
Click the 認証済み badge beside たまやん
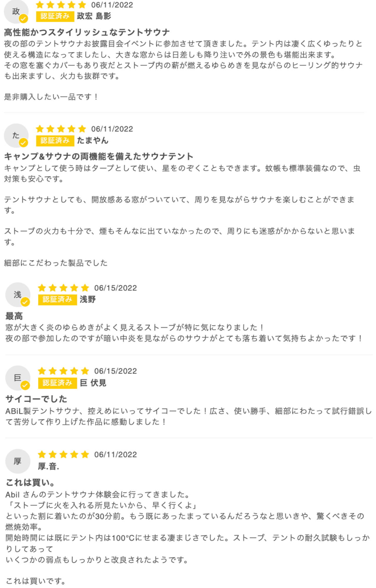55,141
